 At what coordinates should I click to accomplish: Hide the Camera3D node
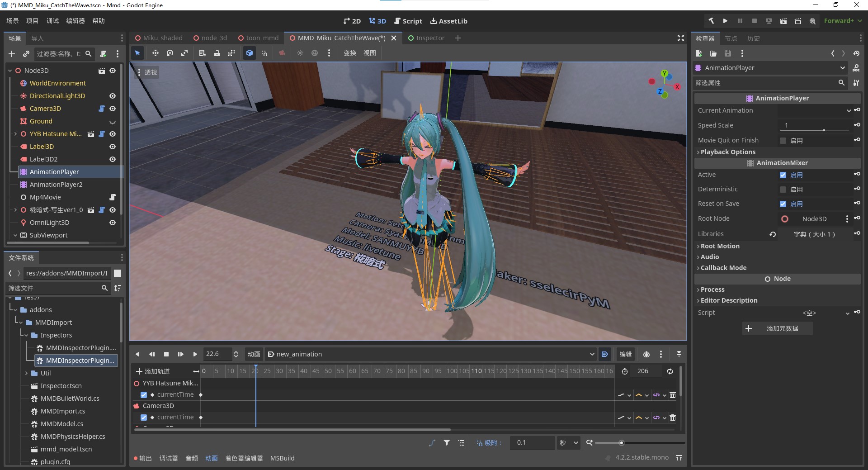click(113, 109)
